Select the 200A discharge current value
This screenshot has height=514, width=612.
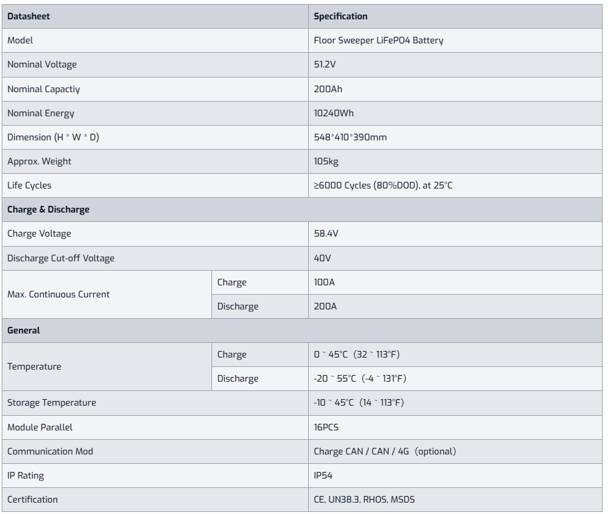[325, 306]
